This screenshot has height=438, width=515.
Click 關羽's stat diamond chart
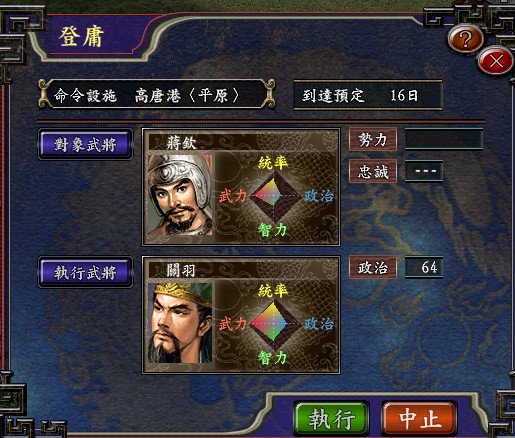coord(275,324)
